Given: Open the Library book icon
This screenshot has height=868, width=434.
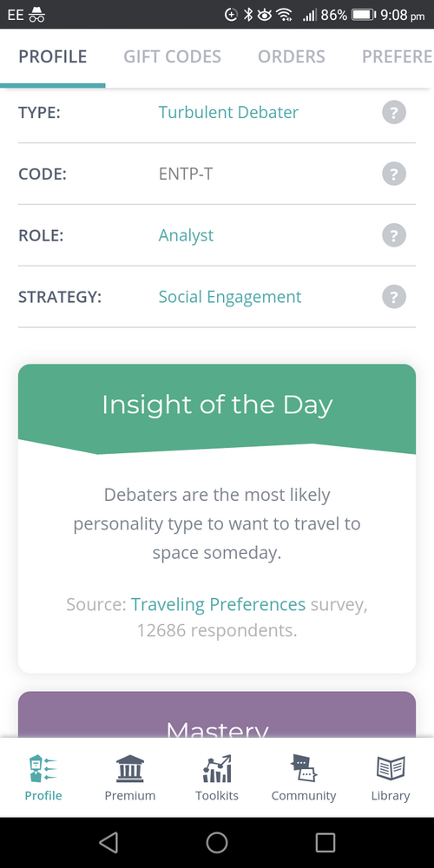Looking at the screenshot, I should [x=391, y=768].
